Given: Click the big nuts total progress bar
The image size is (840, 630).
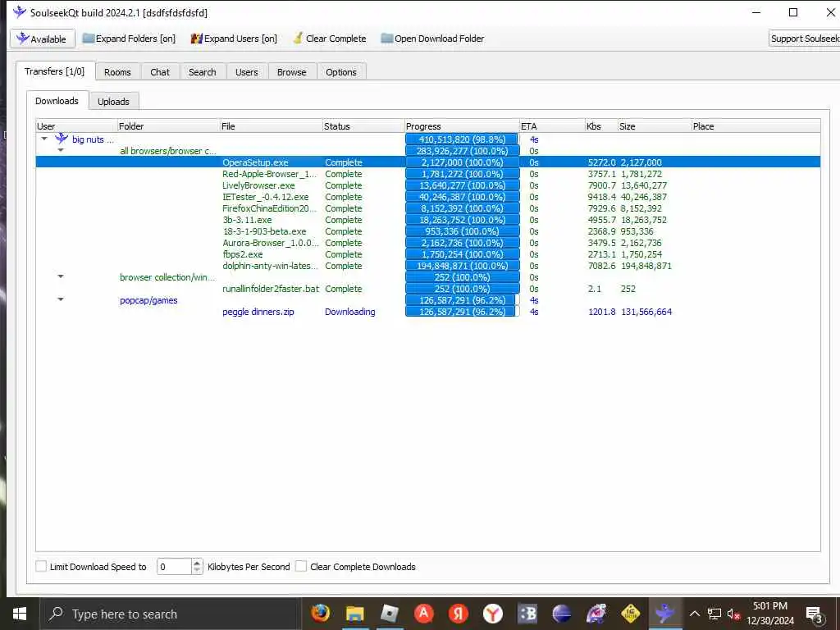Looking at the screenshot, I should coord(463,139).
